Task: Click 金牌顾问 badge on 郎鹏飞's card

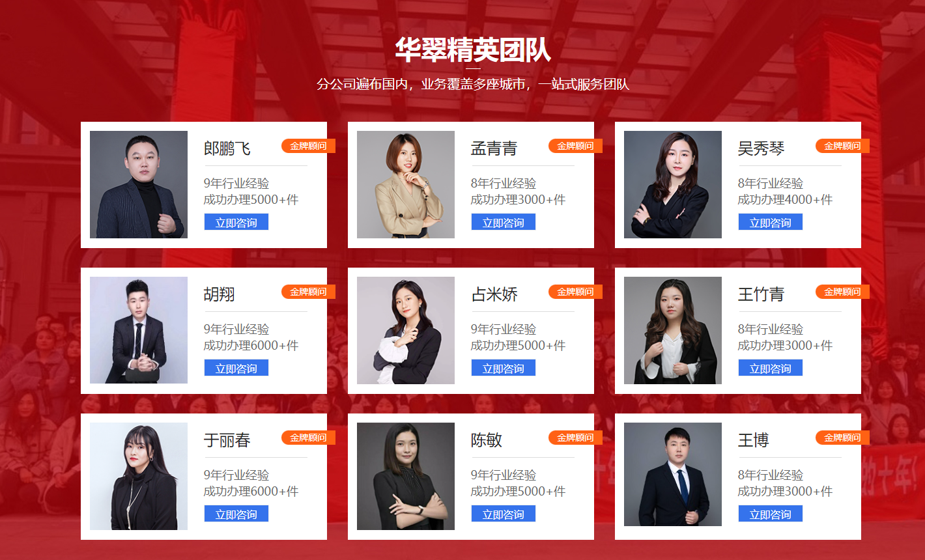Action: 309,146
